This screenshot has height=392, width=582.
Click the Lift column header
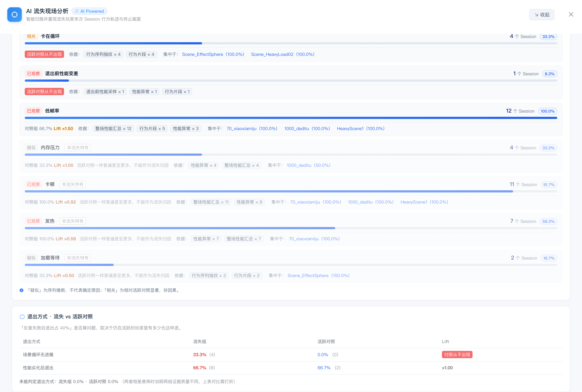[445, 341]
